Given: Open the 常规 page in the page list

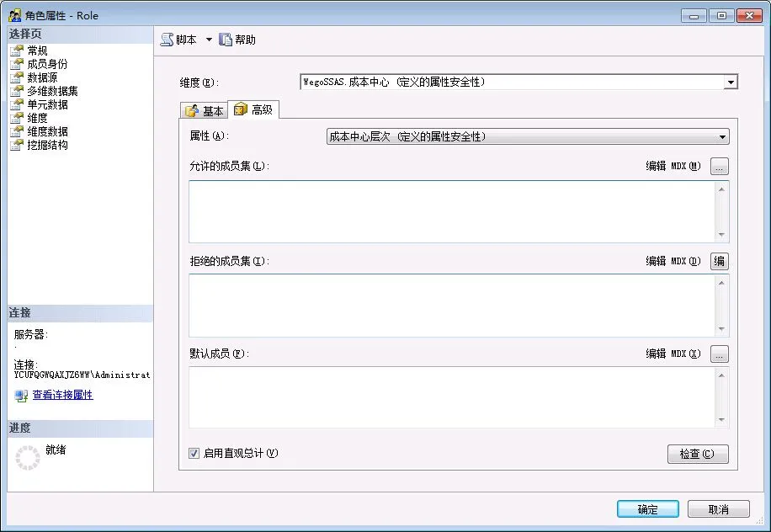Looking at the screenshot, I should click(x=37, y=51).
